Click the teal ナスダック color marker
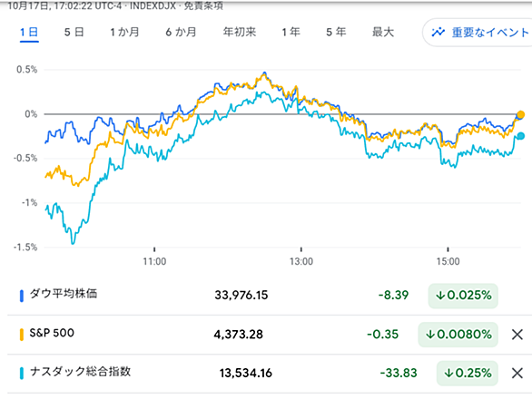 (x=22, y=374)
